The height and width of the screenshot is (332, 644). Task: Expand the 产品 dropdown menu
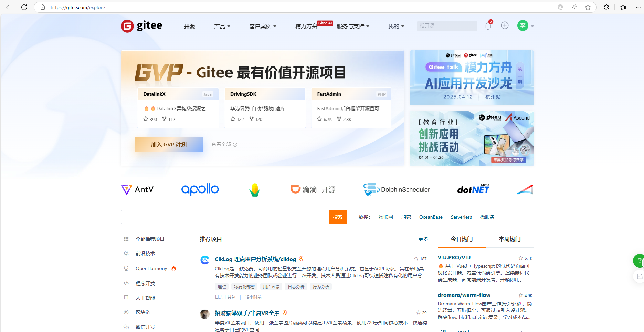click(222, 26)
